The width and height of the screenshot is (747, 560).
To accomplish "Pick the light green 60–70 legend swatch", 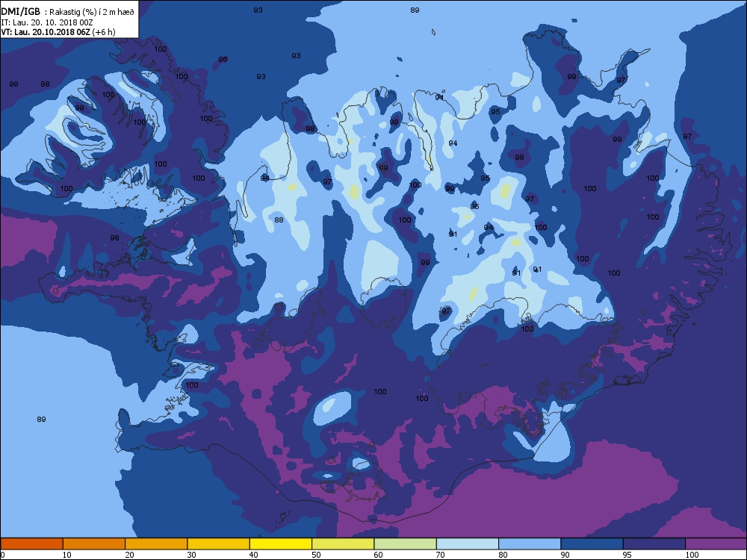I will pyautogui.click(x=406, y=544).
